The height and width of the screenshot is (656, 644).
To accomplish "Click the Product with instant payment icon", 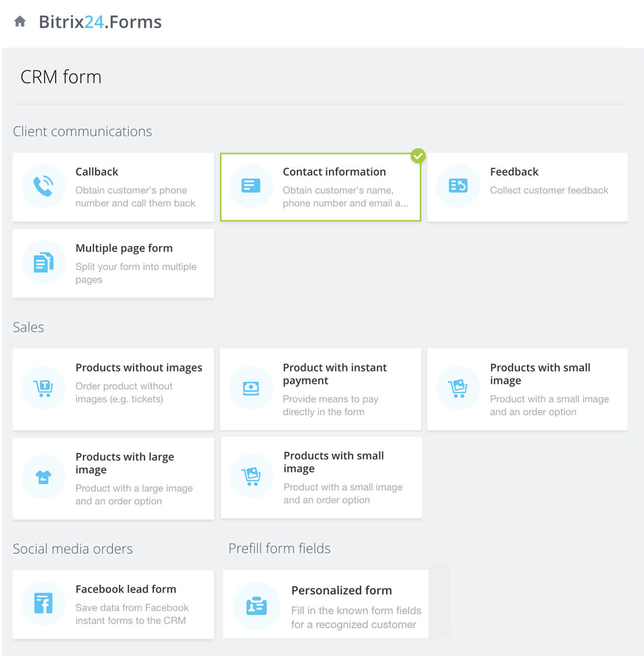I will [251, 388].
